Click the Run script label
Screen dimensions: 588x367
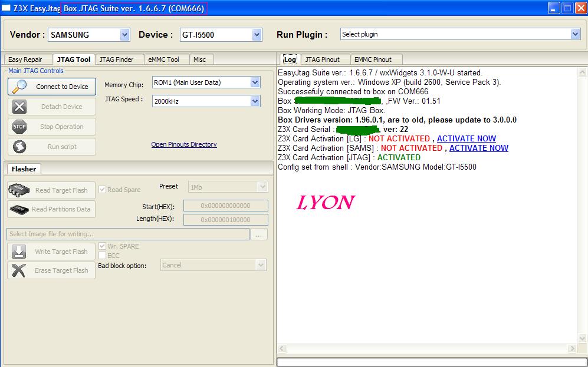[63, 147]
